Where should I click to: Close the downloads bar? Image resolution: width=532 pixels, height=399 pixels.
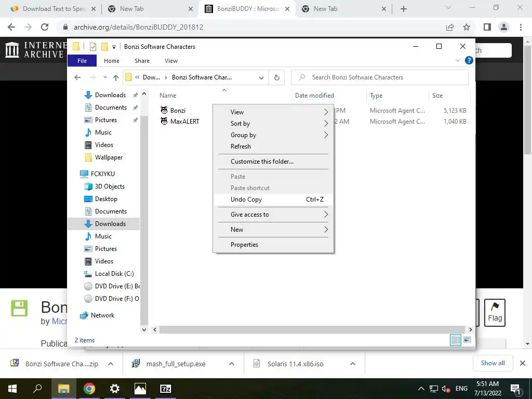tap(523, 363)
